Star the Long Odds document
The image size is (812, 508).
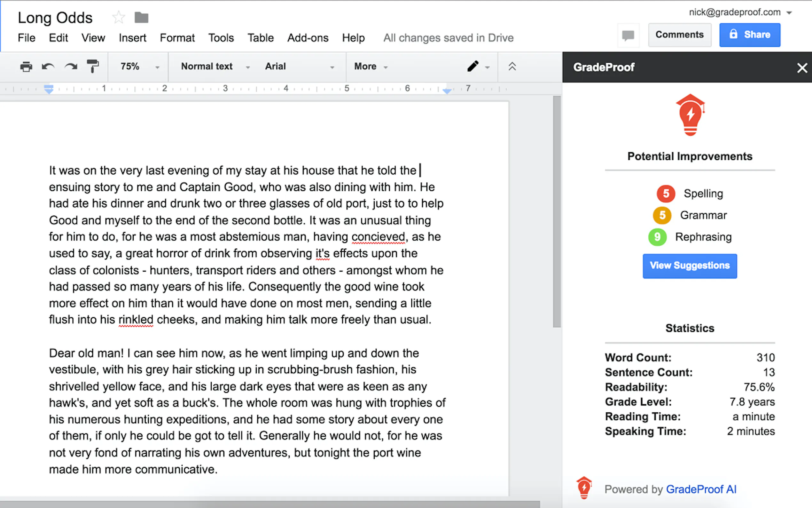point(119,18)
